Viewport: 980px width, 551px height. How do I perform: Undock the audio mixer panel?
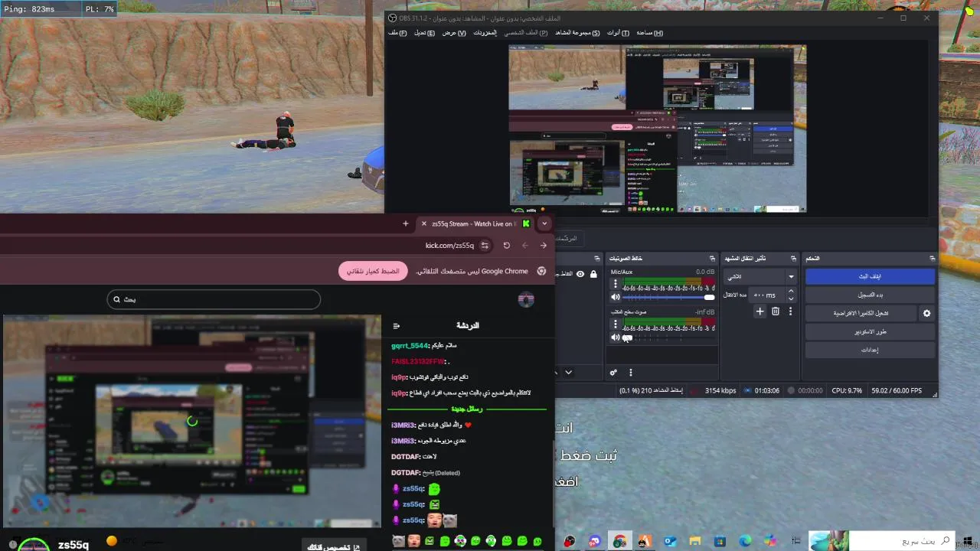point(712,259)
